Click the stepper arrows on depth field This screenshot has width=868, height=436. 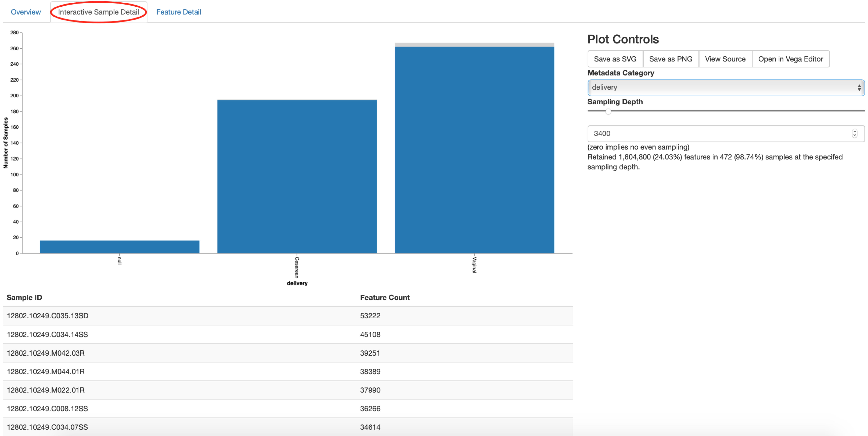[855, 134]
